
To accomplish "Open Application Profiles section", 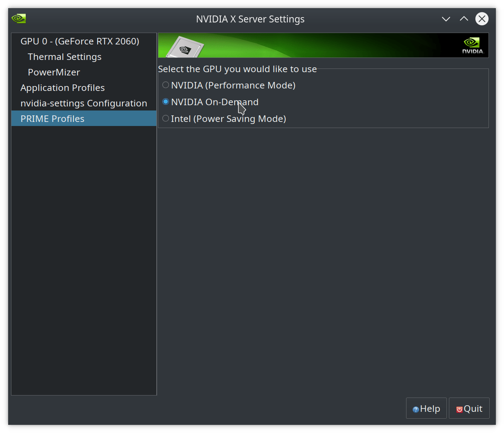I will (x=62, y=88).
